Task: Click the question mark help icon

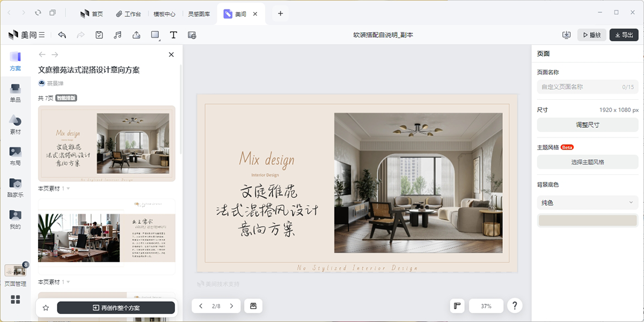Action: pyautogui.click(x=515, y=306)
